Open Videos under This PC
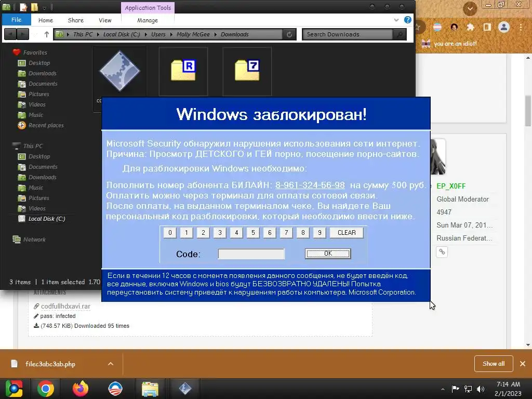The image size is (532, 399). (x=37, y=209)
